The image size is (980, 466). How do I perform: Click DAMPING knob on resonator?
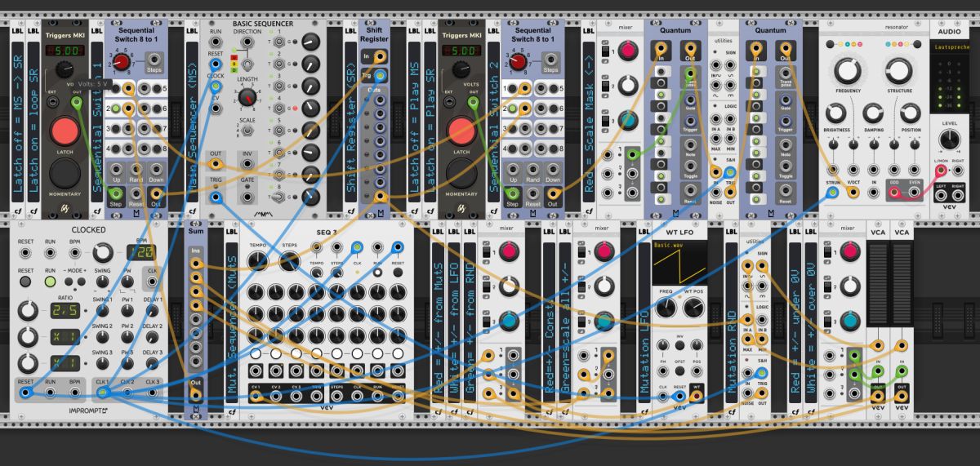(x=872, y=115)
